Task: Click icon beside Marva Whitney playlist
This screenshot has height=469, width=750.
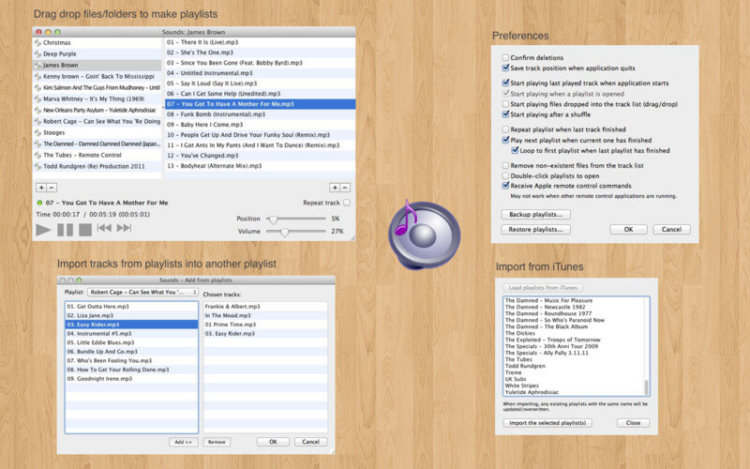Action: [x=38, y=99]
